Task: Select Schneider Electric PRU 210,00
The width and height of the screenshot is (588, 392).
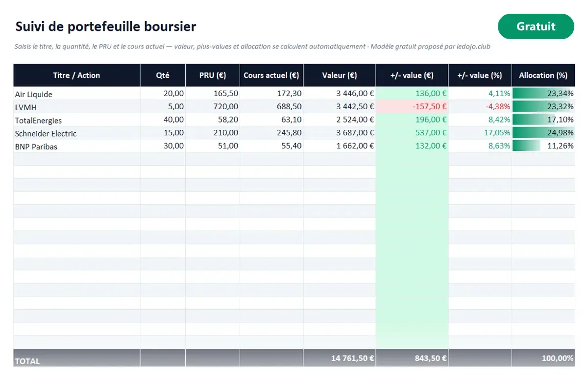Action: coord(213,133)
